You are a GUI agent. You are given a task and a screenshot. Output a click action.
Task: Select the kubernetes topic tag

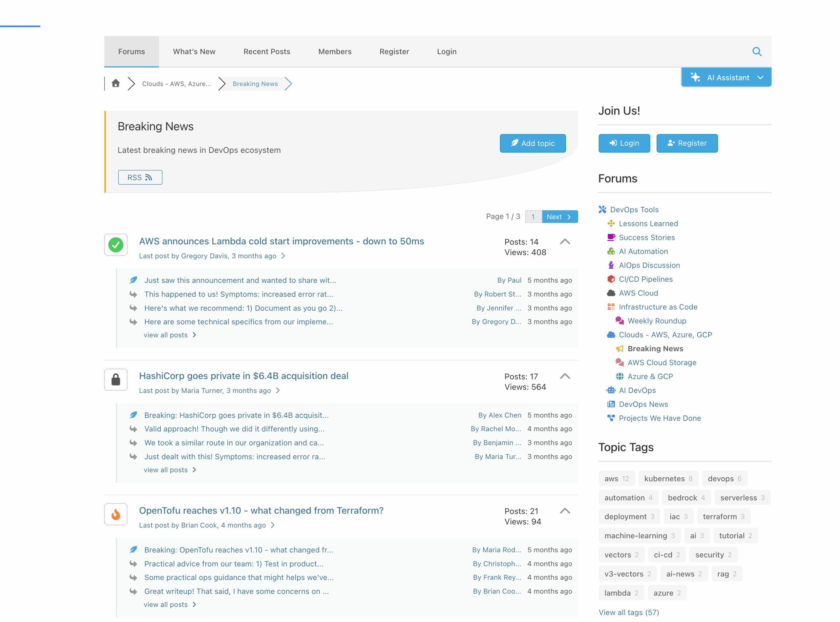coord(667,479)
